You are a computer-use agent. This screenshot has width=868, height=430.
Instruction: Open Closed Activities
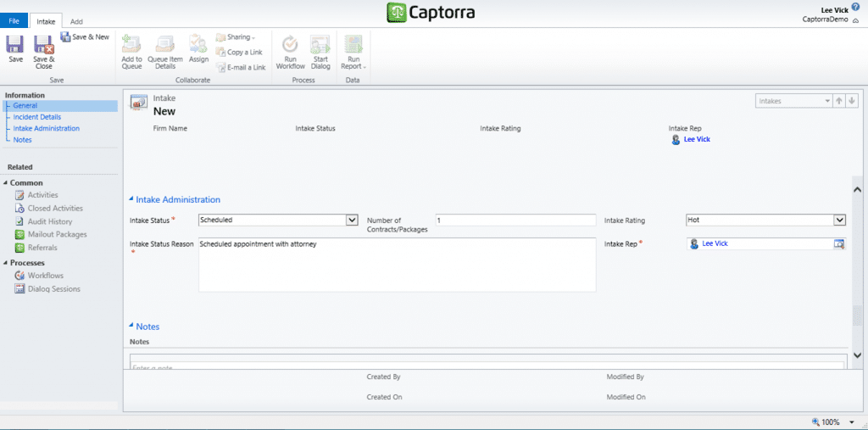48,209
